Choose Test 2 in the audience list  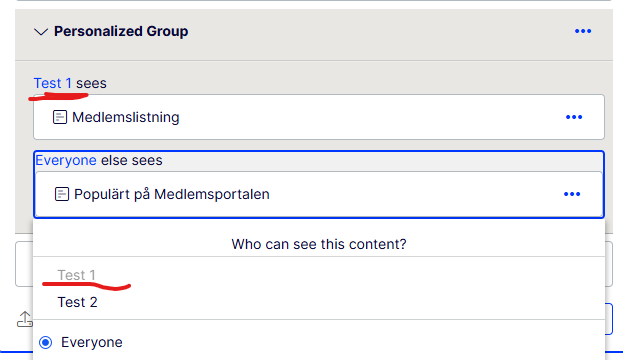click(x=77, y=302)
